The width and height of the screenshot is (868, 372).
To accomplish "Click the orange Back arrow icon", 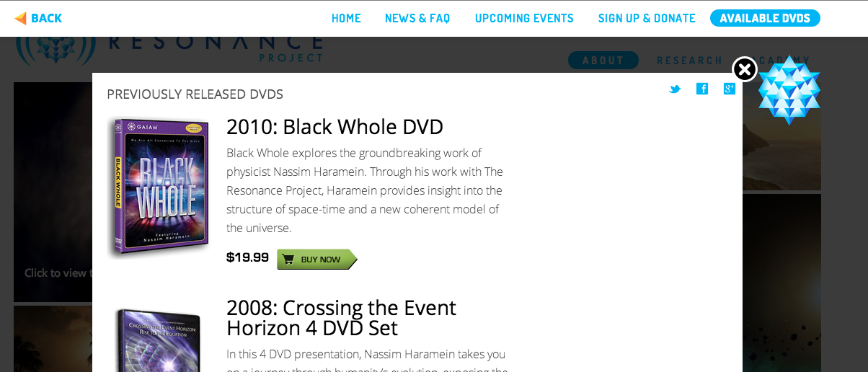I will point(21,18).
